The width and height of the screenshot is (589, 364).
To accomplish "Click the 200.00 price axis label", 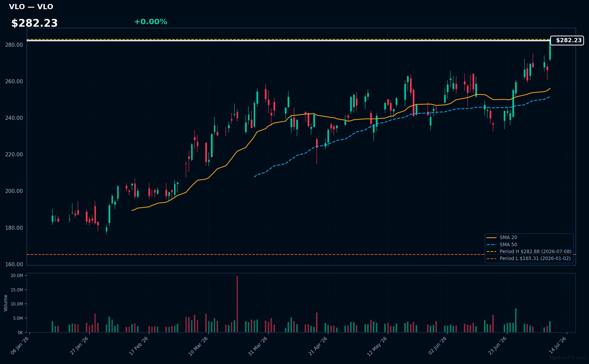I will pos(14,191).
